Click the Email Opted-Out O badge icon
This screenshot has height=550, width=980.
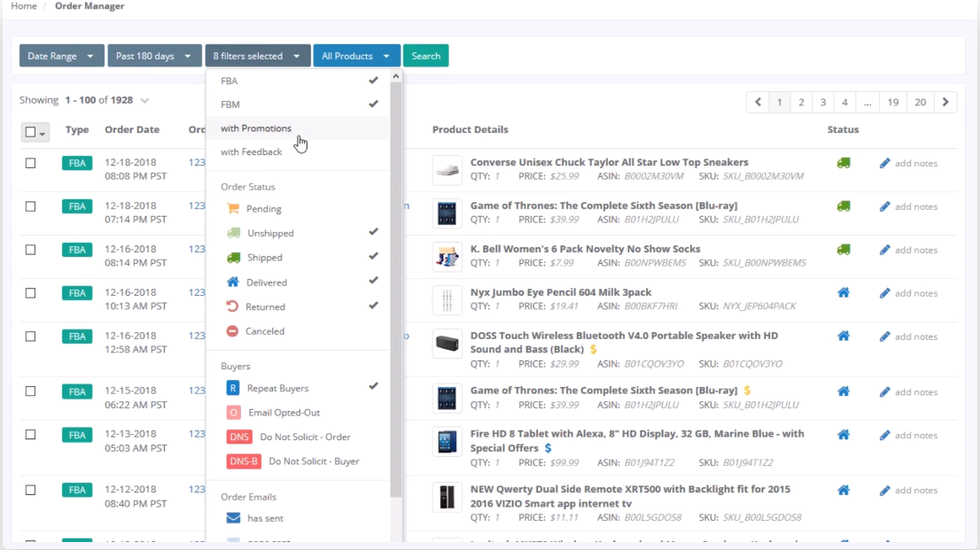[x=233, y=413]
